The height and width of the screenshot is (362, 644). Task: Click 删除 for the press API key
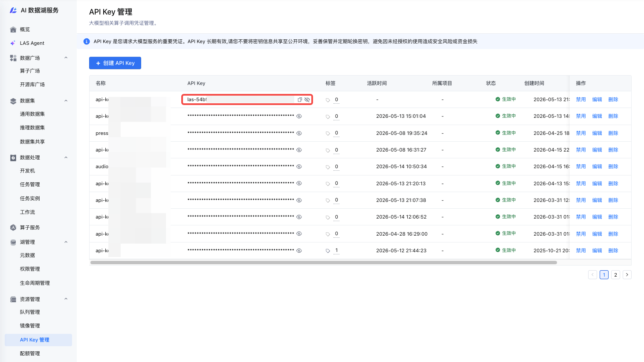613,133
